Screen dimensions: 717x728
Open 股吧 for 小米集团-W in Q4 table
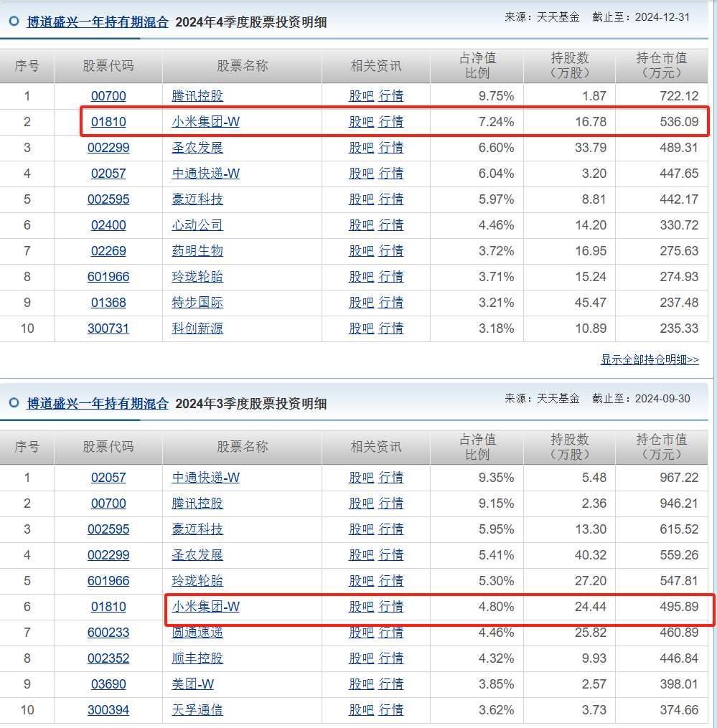[x=361, y=122]
